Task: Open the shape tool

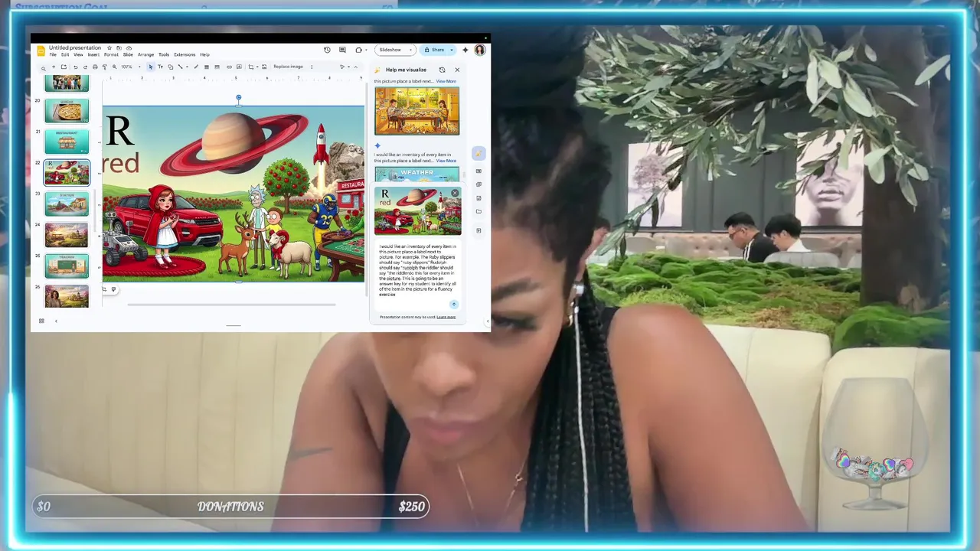Action: [170, 67]
